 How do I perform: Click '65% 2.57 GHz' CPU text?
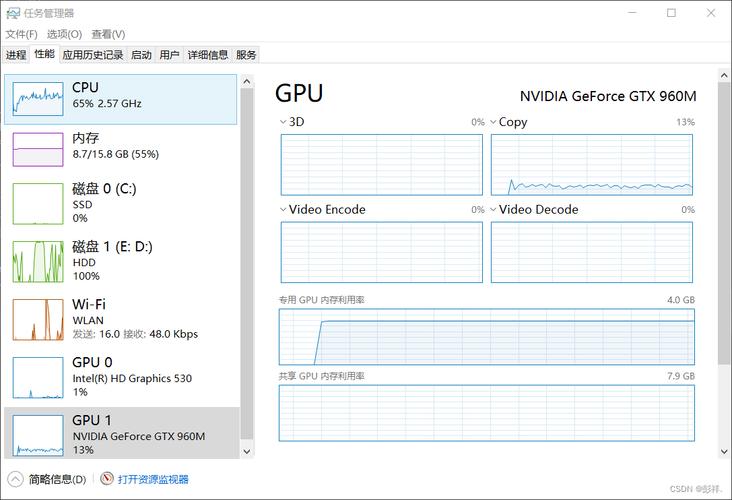coord(107,104)
